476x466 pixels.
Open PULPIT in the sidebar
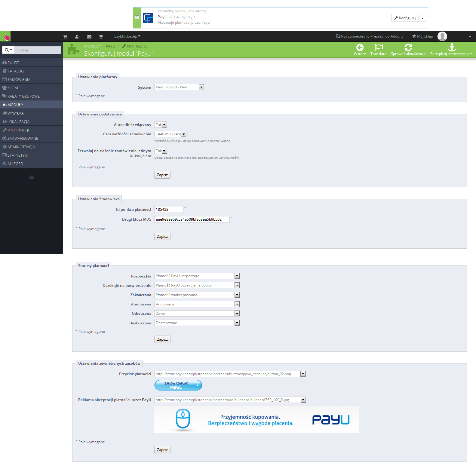[x=32, y=63]
